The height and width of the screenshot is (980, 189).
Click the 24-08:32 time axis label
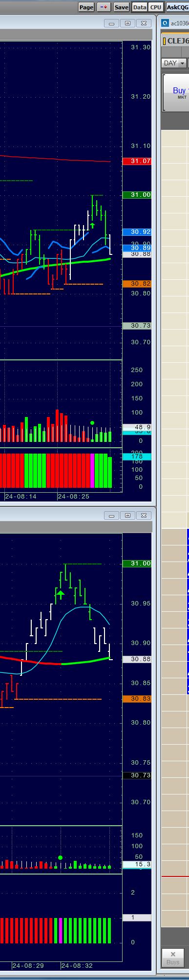pos(77,966)
